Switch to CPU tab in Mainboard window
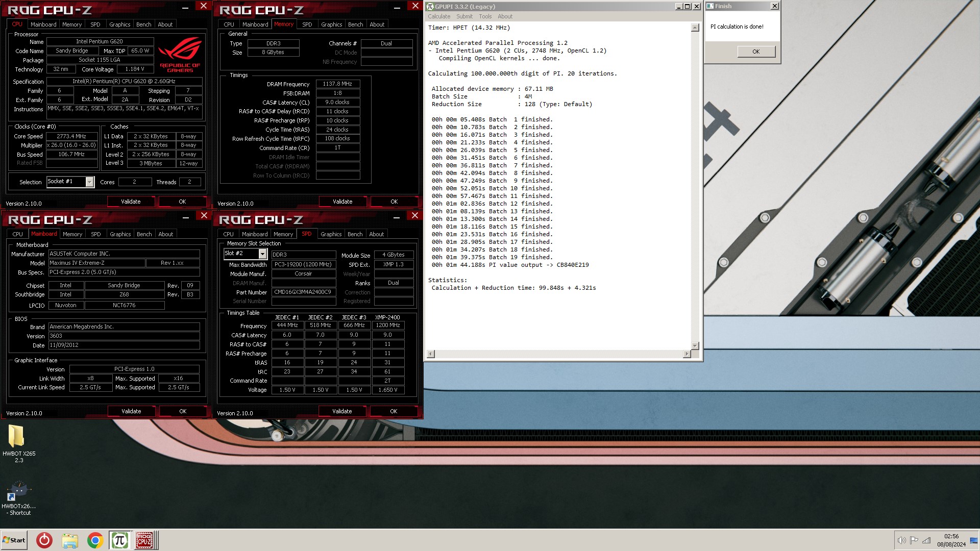980x551 pixels. pyautogui.click(x=18, y=234)
